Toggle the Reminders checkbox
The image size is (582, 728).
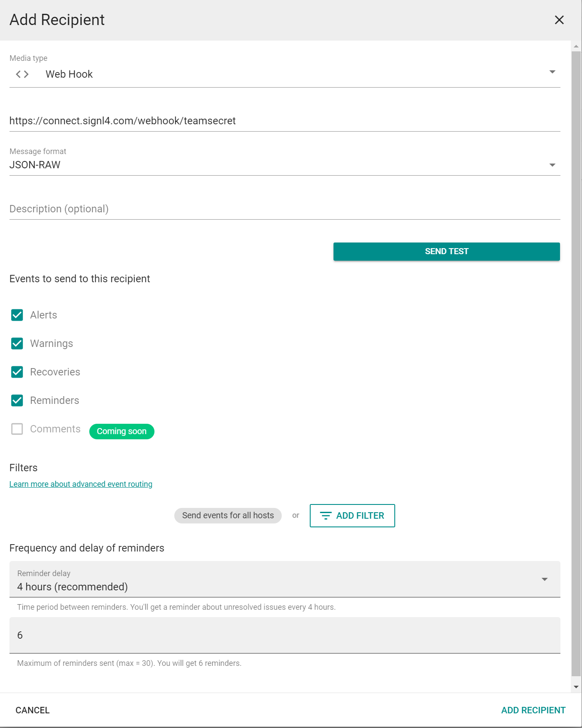[x=17, y=400]
